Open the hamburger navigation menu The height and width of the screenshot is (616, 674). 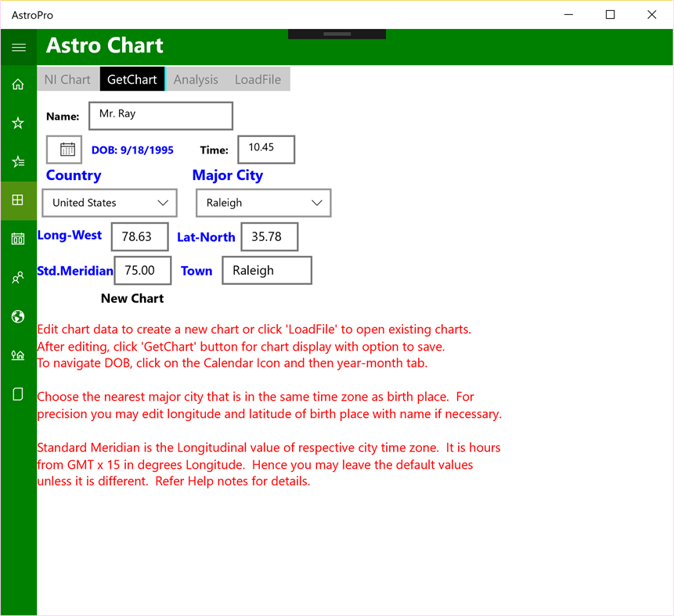click(18, 47)
